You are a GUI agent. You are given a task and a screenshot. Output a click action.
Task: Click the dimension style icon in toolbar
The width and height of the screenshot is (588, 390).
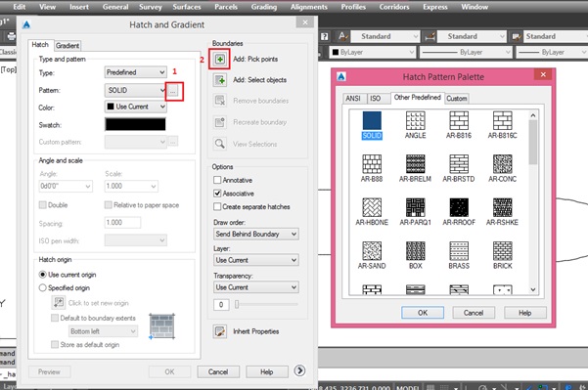[x=430, y=36]
